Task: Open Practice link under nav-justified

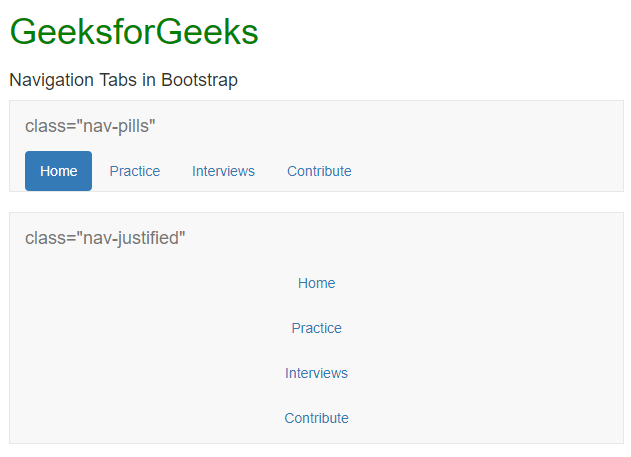Action: 316,328
